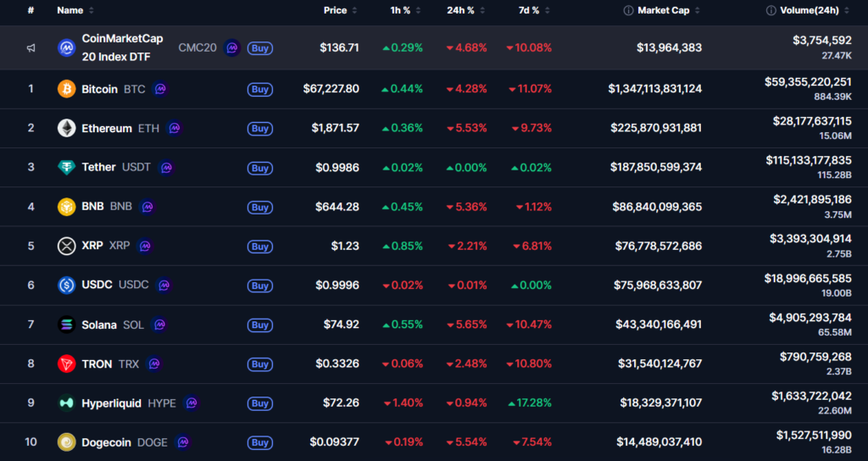
Task: Click the Dogecoin logo icon
Action: tap(66, 442)
